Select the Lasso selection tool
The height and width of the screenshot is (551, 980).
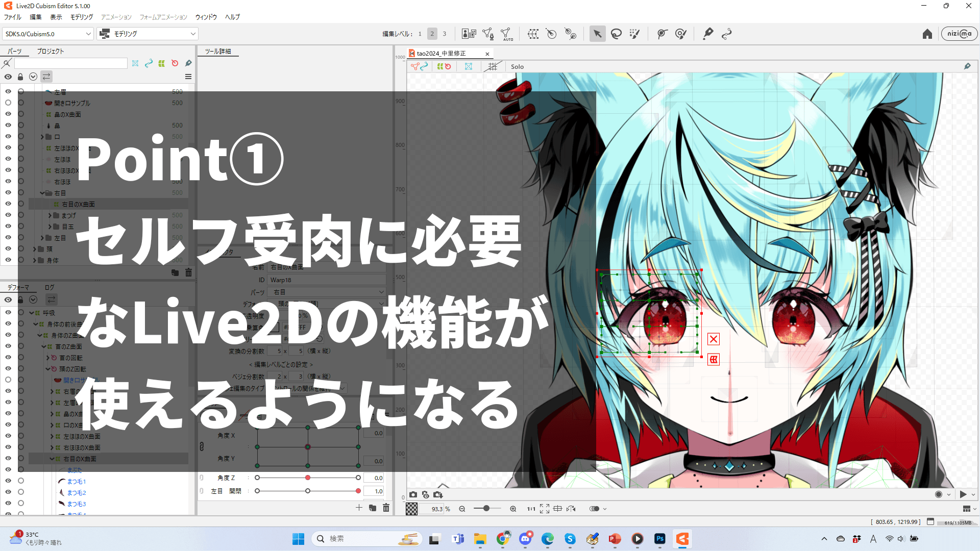pos(616,34)
